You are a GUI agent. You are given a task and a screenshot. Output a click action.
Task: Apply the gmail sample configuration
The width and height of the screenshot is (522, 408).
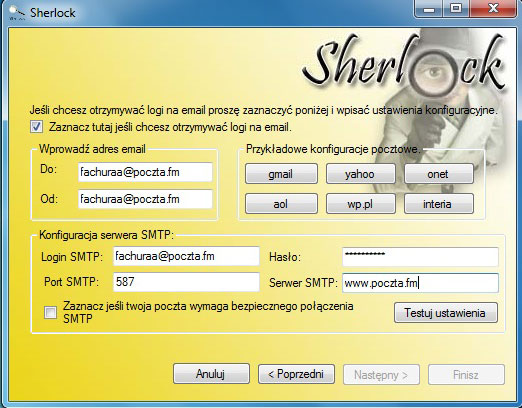(281, 174)
